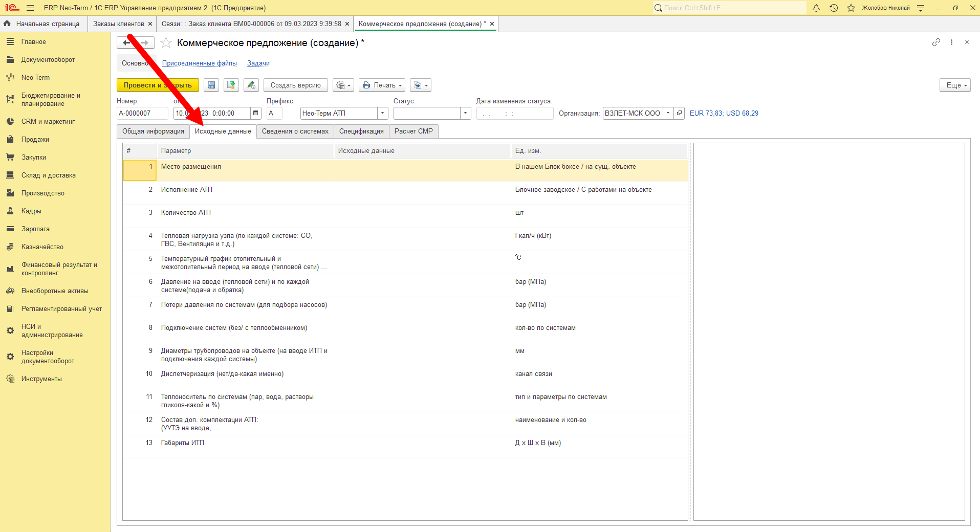Open Присоединенные файлы link
The width and height of the screenshot is (980, 532).
[x=200, y=63]
